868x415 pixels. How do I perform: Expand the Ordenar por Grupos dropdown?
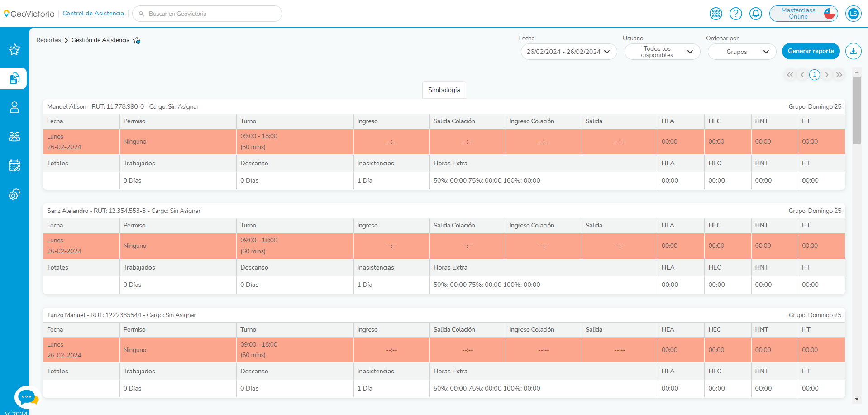[742, 52]
